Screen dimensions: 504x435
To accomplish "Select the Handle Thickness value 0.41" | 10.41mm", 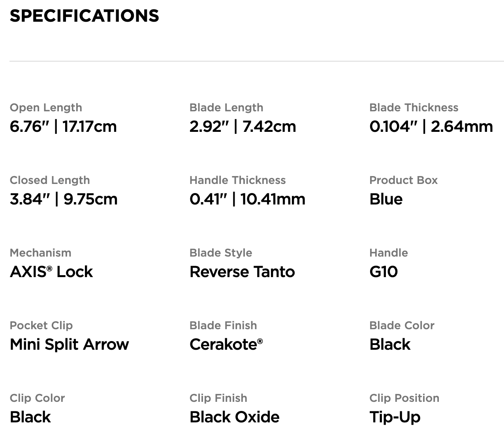I will (x=247, y=199).
